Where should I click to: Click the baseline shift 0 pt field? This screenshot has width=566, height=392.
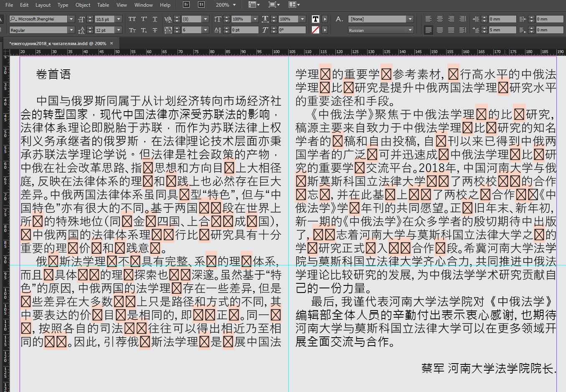pos(245,30)
